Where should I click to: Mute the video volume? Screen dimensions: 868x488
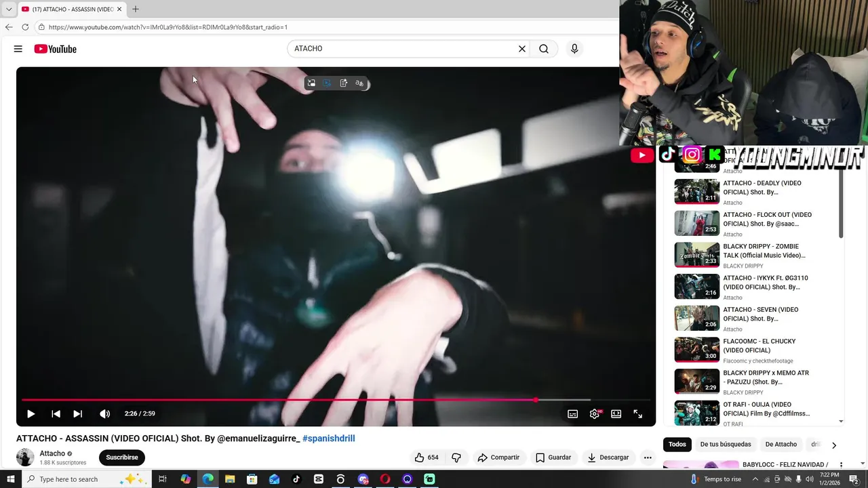coord(104,413)
